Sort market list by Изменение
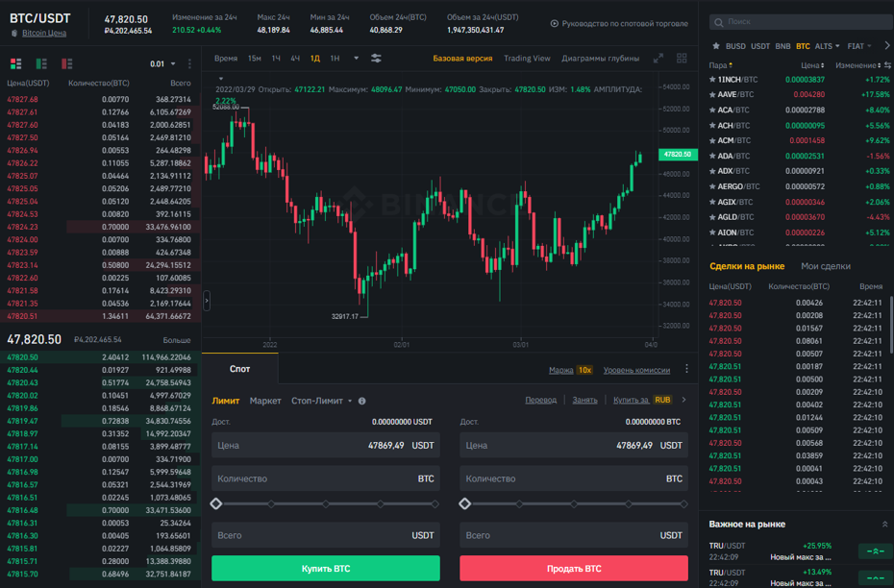The width and height of the screenshot is (894, 588). 858,65
